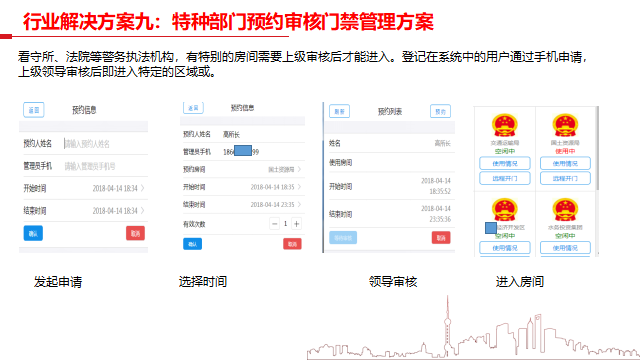
Task: Click the 水务投资集团 emblem icon
Action: point(565,210)
